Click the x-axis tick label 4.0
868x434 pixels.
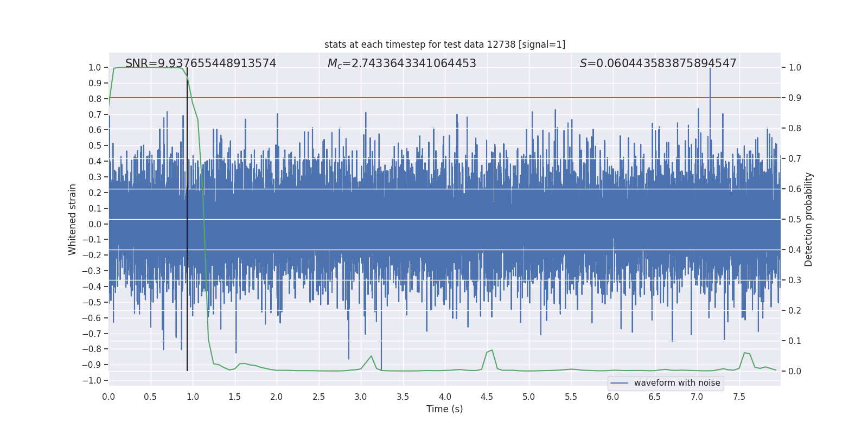[445, 397]
